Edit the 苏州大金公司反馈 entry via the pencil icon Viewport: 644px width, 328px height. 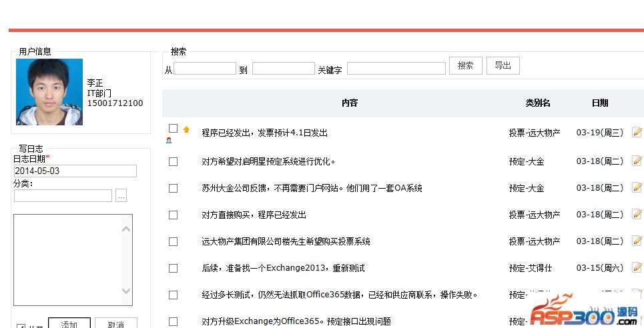[637, 188]
